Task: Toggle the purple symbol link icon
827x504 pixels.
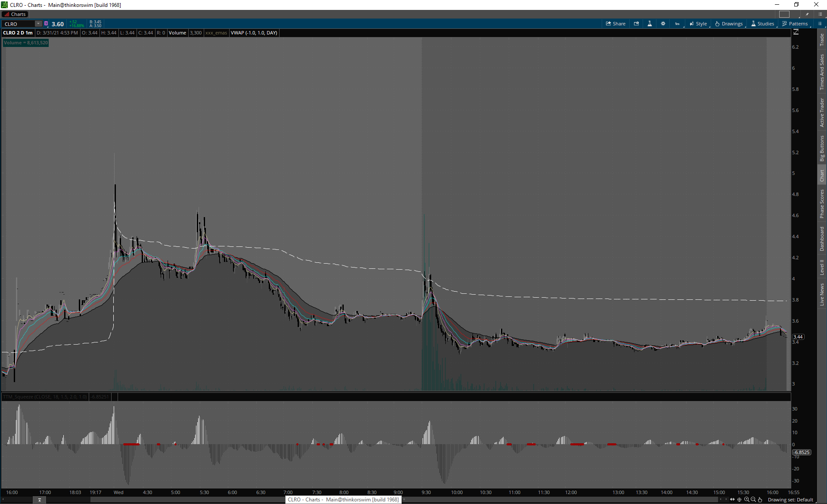Action: (x=46, y=24)
